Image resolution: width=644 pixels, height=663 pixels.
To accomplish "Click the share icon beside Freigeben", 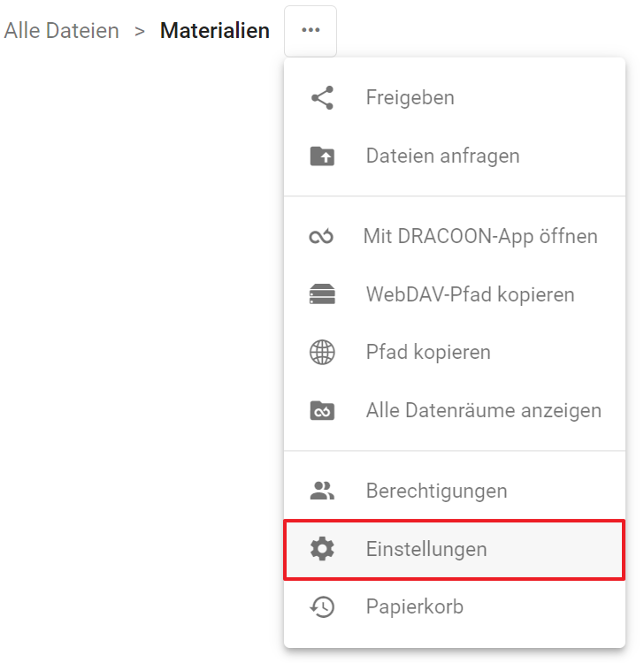I will (x=322, y=97).
